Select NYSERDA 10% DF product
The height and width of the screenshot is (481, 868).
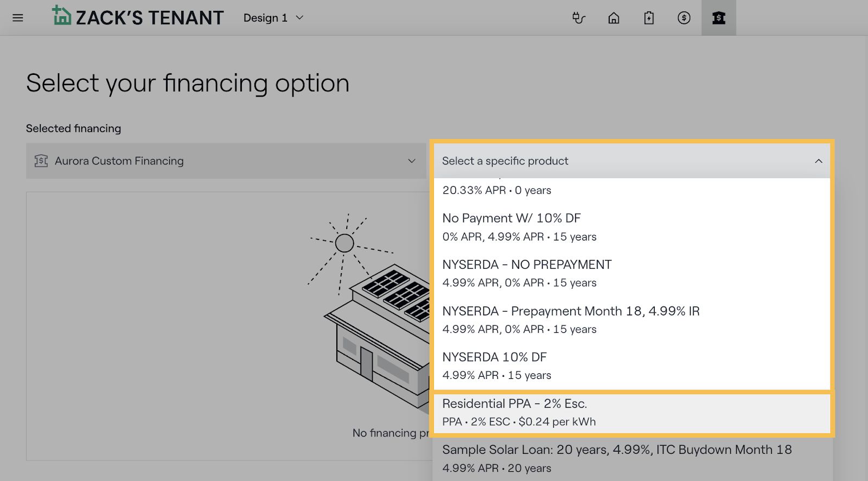(496, 365)
